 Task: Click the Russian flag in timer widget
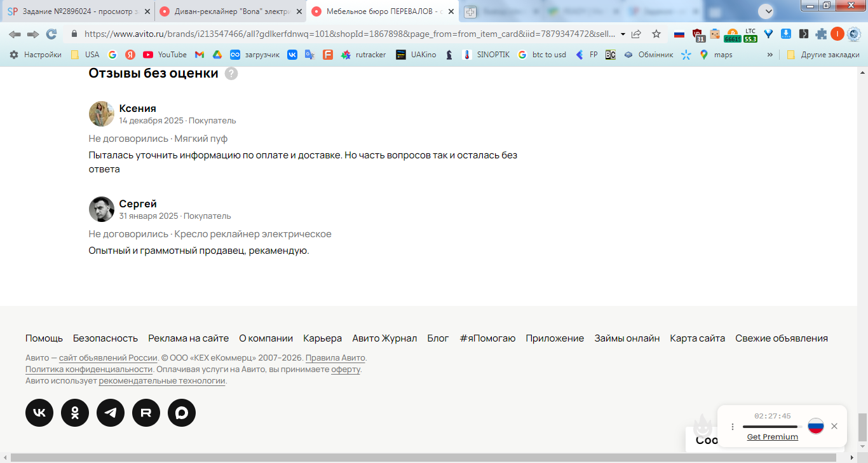pos(816,426)
